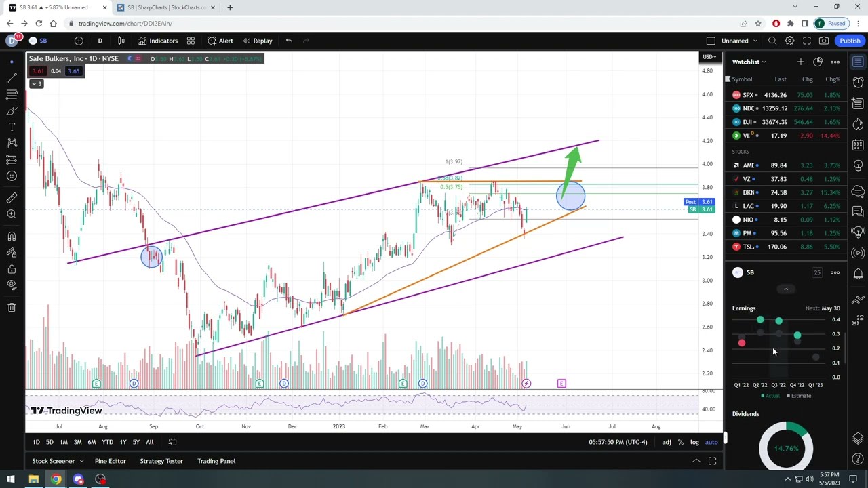Screen dimensions: 868x488
Task: Open the calendar sidebar icon
Action: [x=858, y=145]
